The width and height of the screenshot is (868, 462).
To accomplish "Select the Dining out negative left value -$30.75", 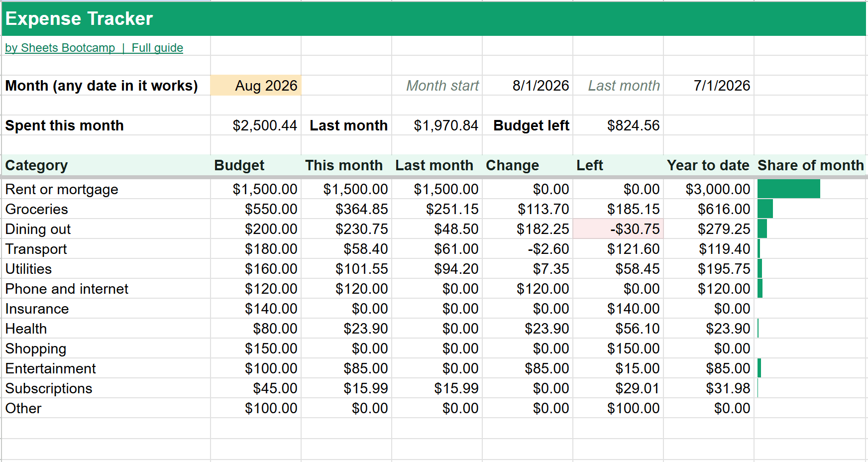I will [x=618, y=229].
